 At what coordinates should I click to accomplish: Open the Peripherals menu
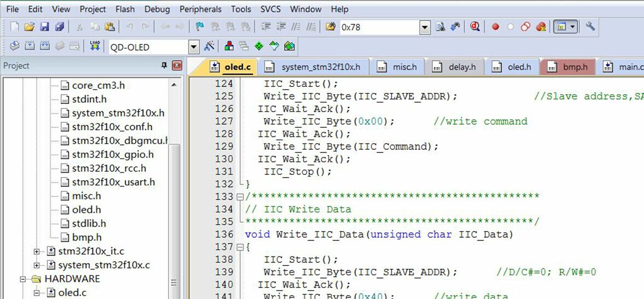click(200, 9)
